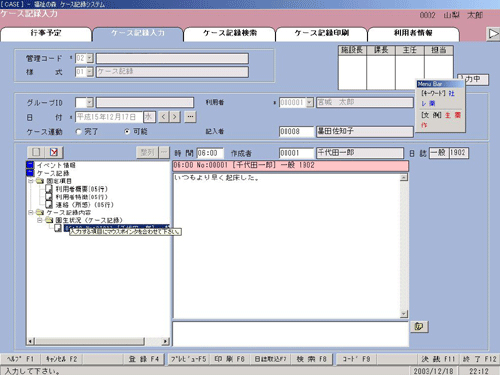Switch to the ケース記録印刷 tab
500x375 pixels.
(322, 33)
